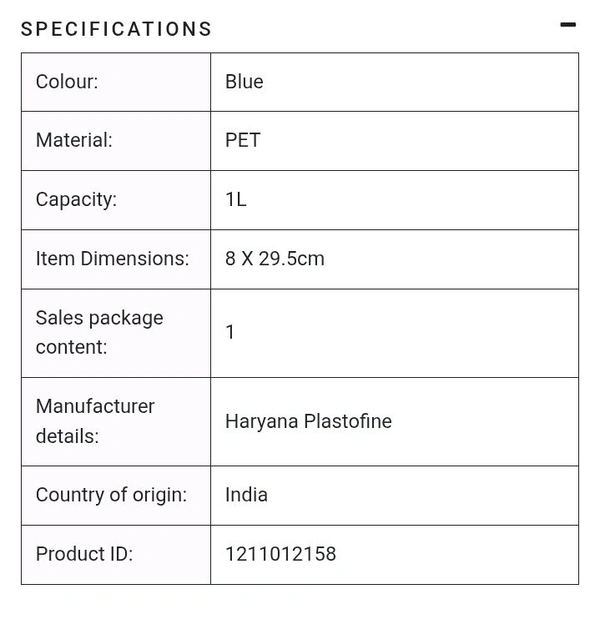Screen dimensions: 600x634
Task: Select the Sales package content label
Action: click(99, 332)
